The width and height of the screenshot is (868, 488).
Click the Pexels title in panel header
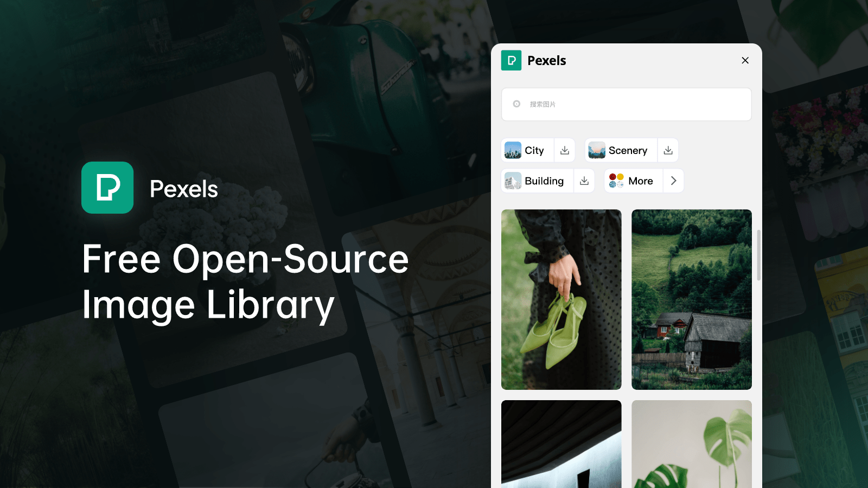pos(546,60)
